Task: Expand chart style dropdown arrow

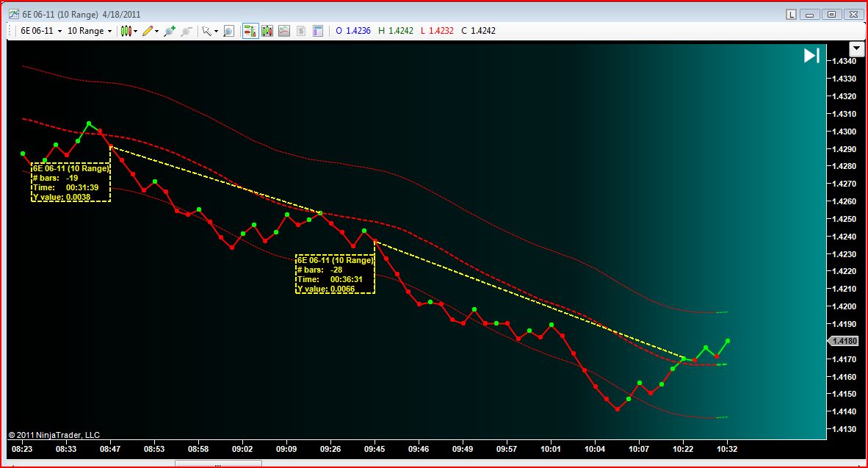Action: [x=136, y=31]
